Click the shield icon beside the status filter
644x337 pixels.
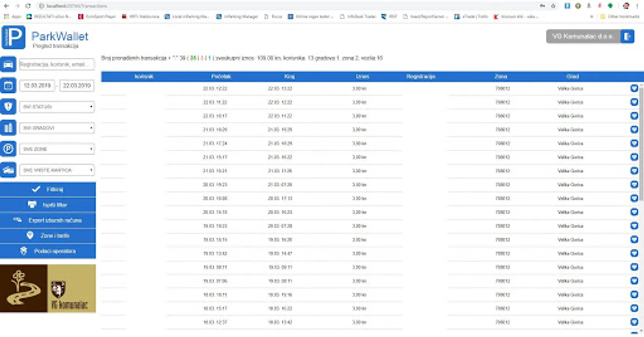pos(8,107)
